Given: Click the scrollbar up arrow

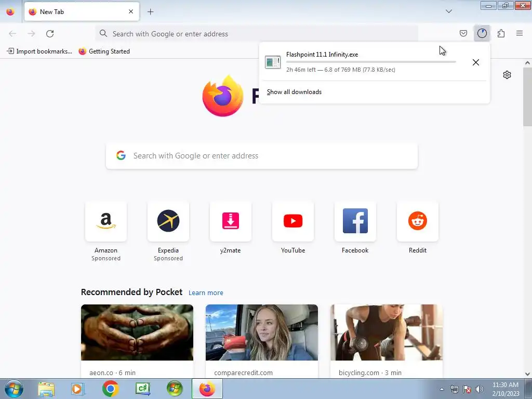Looking at the screenshot, I should click(527, 63).
